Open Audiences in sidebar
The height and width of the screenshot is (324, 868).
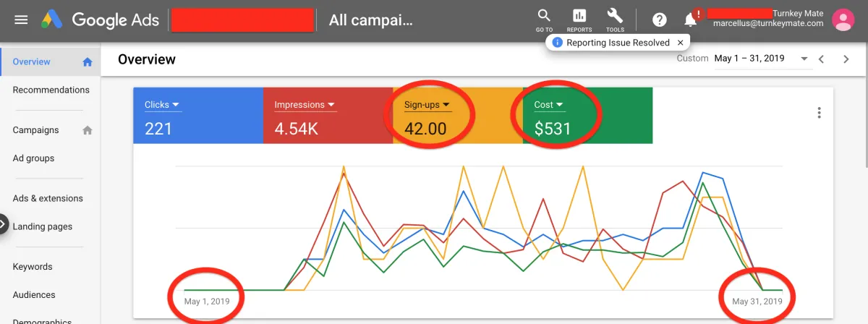point(34,295)
